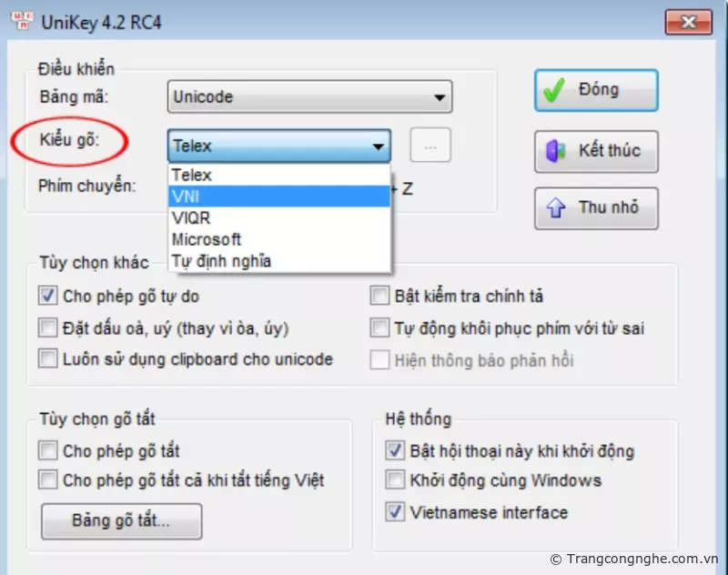The width and height of the screenshot is (728, 575).
Task: Choose VIQR in the dropdown list
Action: coord(279,217)
